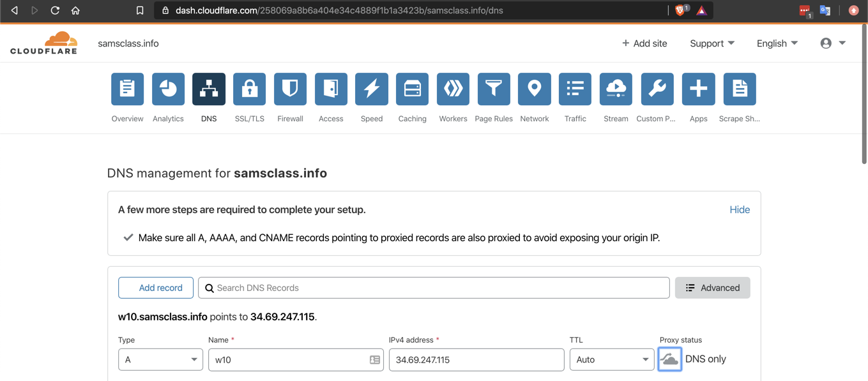Click the Analytics pie chart icon
The image size is (868, 381).
click(168, 89)
